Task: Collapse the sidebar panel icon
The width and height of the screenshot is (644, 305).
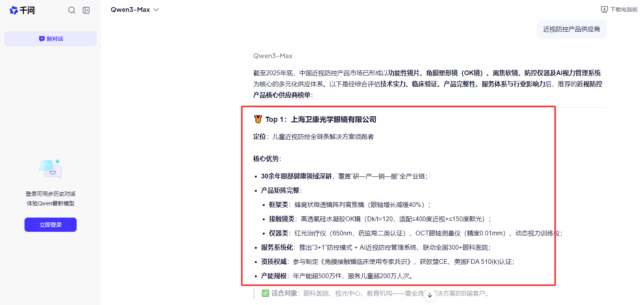Action: point(86,10)
